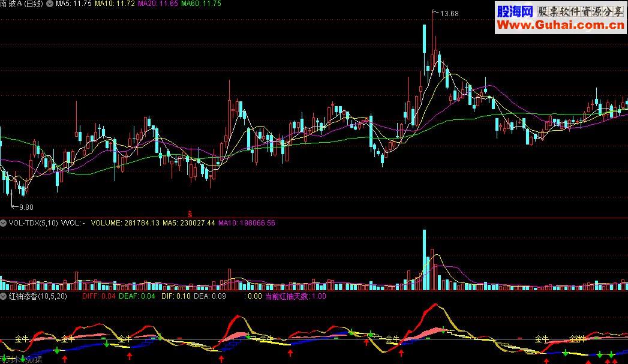
Task: Click the yellow : 0.00 value
Action: (253, 296)
